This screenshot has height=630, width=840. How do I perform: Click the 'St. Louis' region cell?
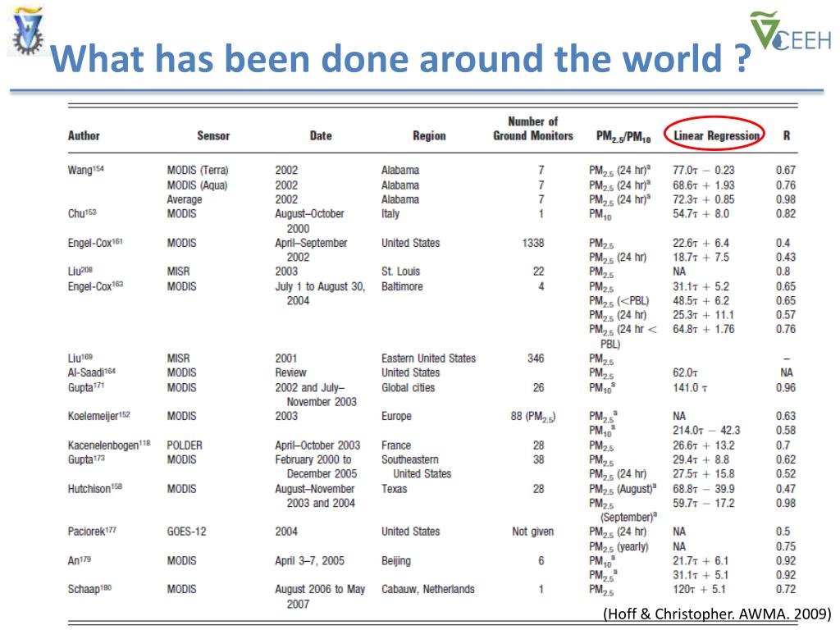click(400, 271)
